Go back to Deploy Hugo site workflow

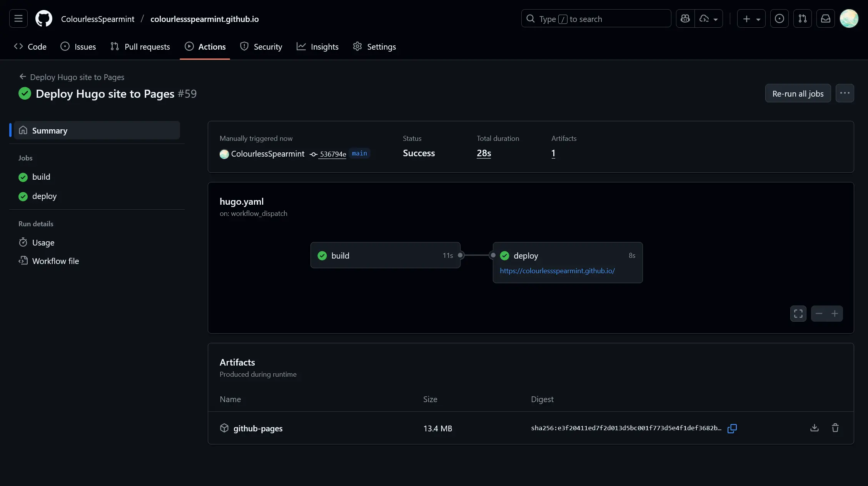tap(72, 77)
